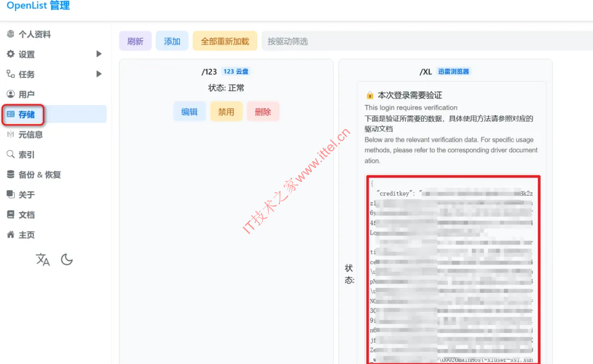Click the gear icon for 设置

pos(11,54)
